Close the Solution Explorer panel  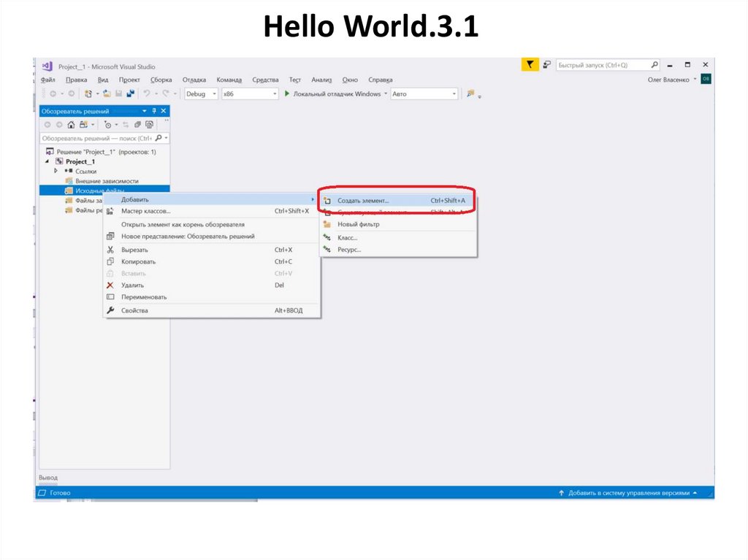[164, 111]
